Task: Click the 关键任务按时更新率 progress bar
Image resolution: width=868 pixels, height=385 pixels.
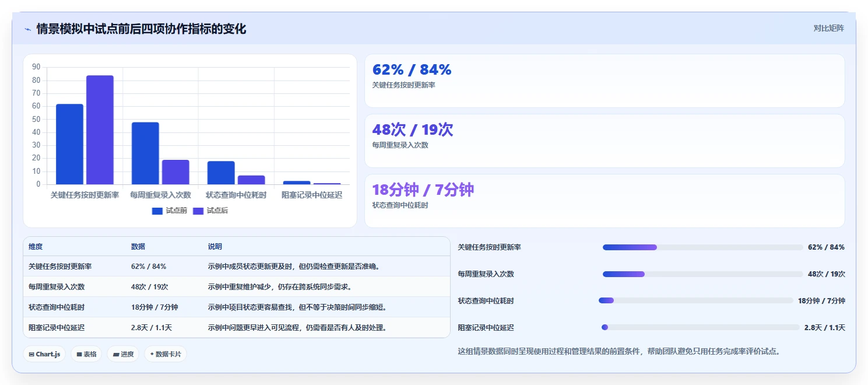Action: (x=703, y=247)
